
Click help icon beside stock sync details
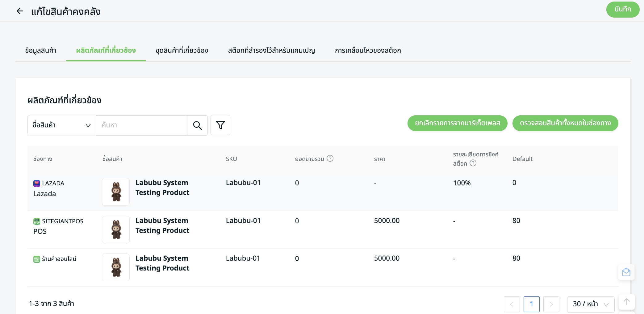[x=473, y=163]
